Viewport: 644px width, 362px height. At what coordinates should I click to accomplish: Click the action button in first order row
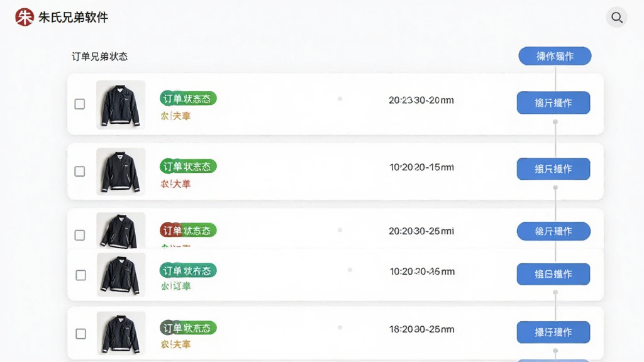point(553,102)
